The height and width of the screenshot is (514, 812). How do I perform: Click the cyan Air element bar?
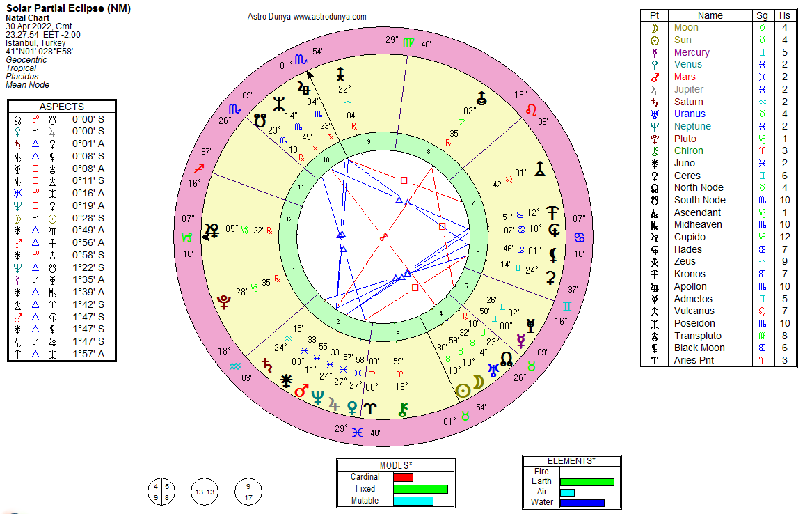(x=568, y=492)
